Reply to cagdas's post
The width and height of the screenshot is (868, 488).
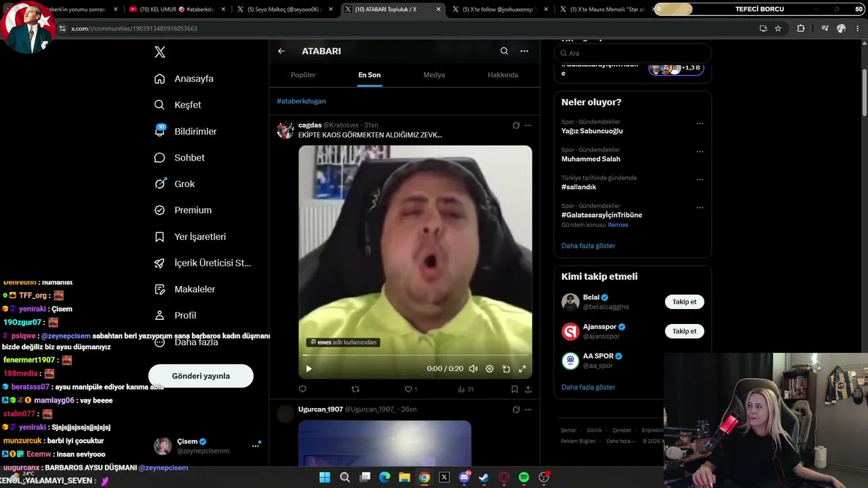[302, 389]
